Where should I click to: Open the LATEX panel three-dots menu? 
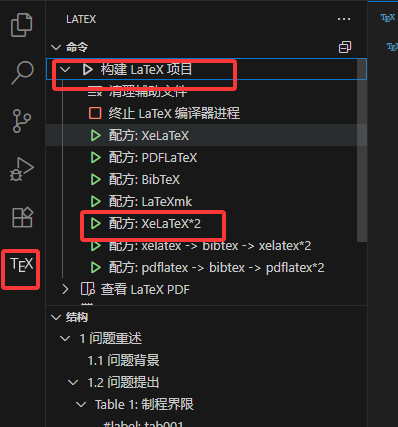(344, 19)
